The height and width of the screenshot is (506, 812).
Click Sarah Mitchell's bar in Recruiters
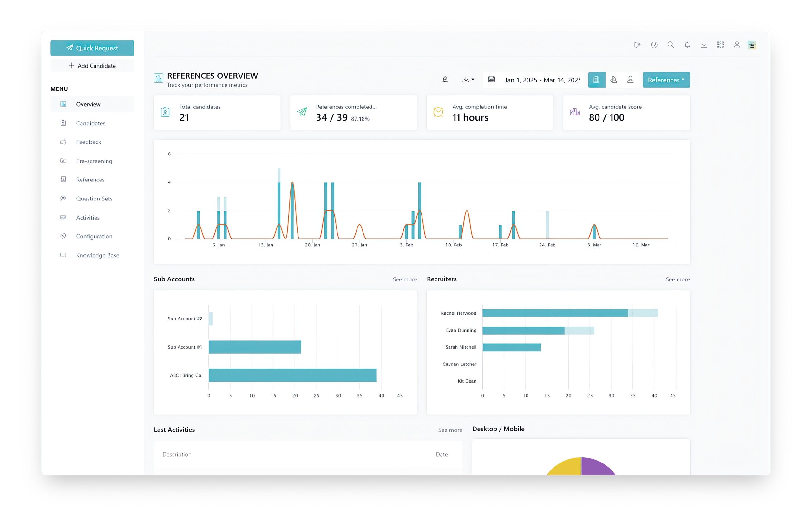tap(512, 347)
